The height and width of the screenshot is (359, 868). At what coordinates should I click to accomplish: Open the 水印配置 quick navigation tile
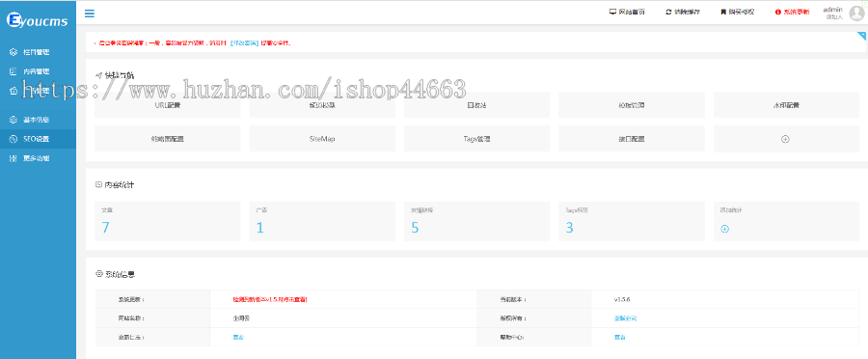click(x=786, y=105)
